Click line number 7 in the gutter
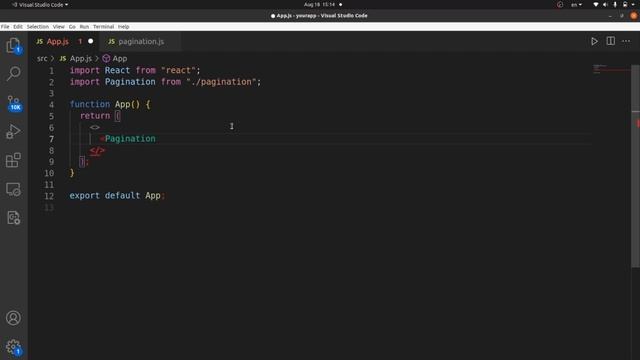 click(x=51, y=139)
